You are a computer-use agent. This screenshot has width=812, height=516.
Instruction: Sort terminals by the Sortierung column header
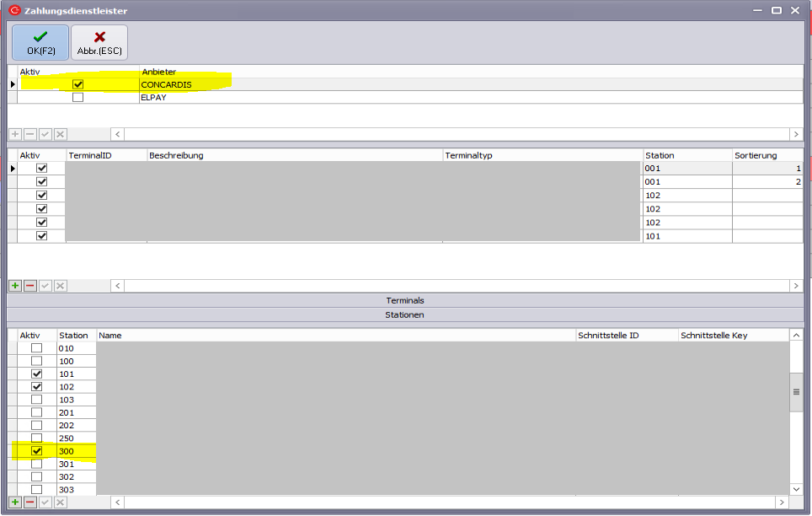click(x=767, y=155)
